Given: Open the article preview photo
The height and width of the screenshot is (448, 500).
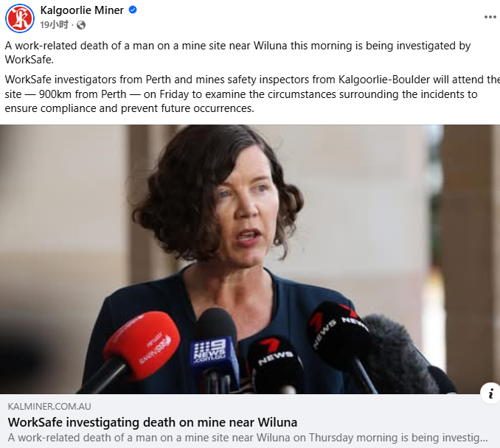Looking at the screenshot, I should [250, 259].
